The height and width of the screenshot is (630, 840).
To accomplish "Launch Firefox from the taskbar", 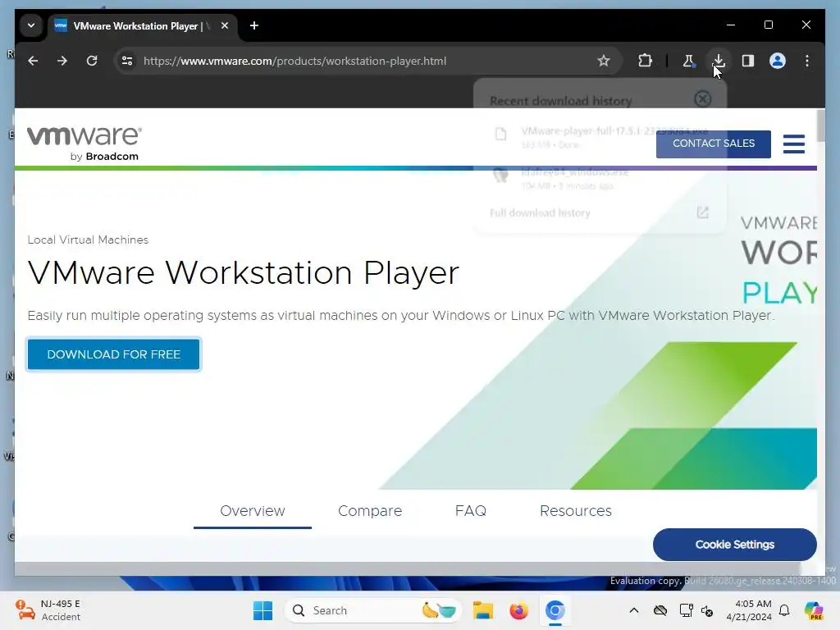I will (x=518, y=610).
